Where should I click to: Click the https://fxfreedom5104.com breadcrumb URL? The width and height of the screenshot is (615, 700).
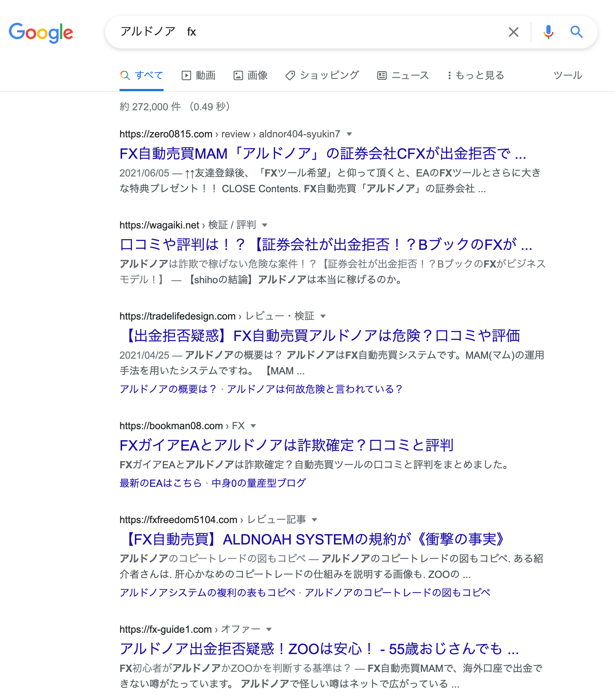[x=178, y=520]
